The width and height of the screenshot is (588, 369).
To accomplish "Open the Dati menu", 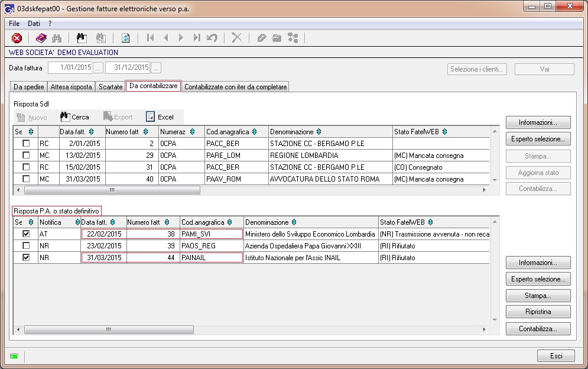I will coord(34,24).
